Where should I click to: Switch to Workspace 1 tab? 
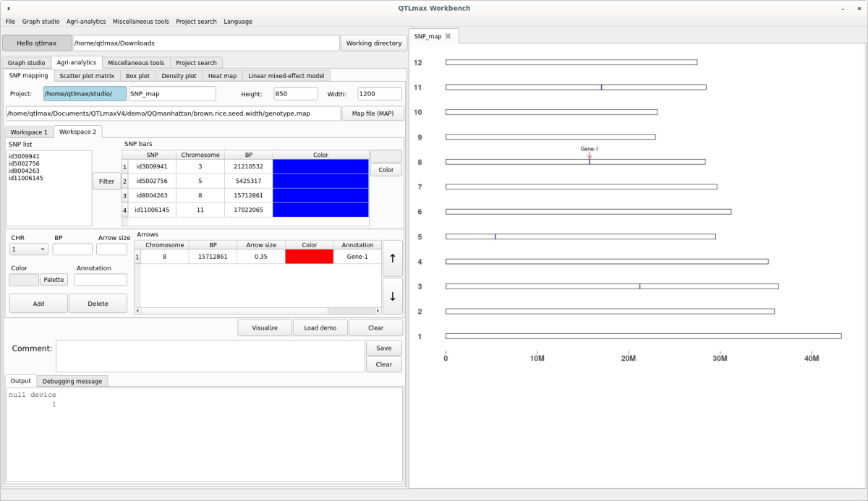tap(29, 132)
